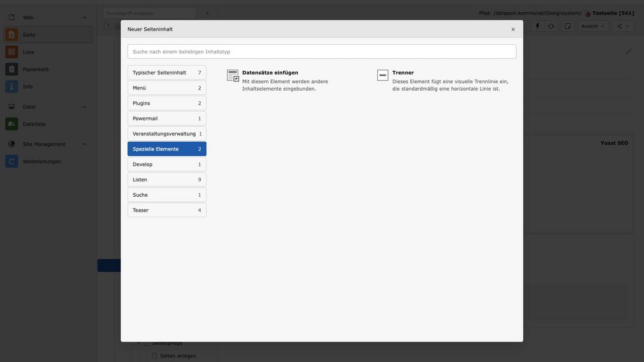
Task: Open the Seite module icon
Action: [x=12, y=35]
